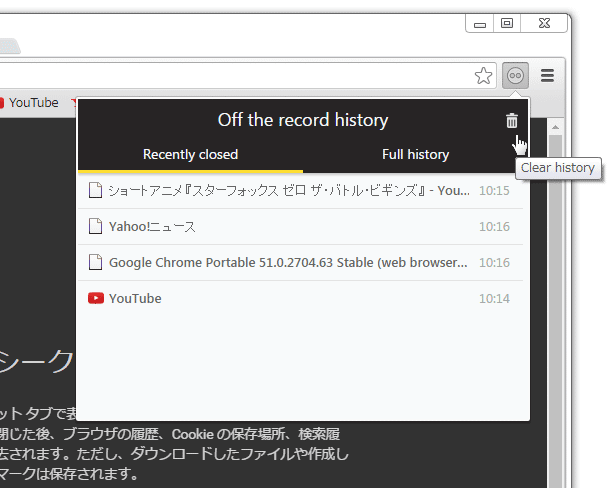Maximize the Chrome window
612x488 pixels.
click(507, 23)
